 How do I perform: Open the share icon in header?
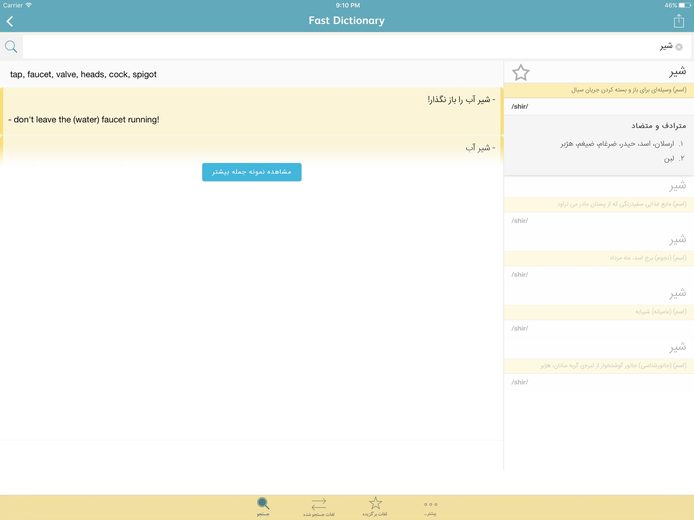click(679, 21)
